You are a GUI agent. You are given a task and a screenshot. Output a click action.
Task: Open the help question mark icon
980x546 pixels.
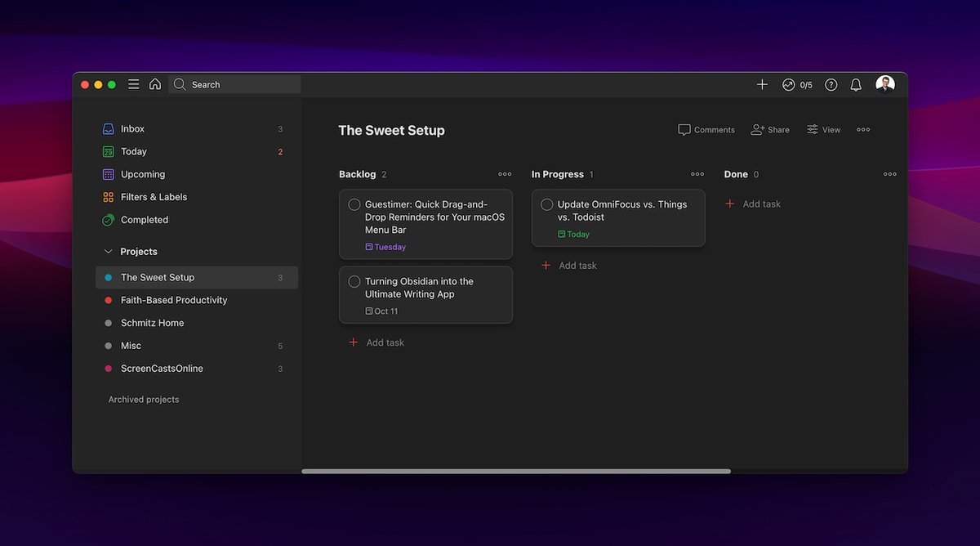(x=831, y=85)
